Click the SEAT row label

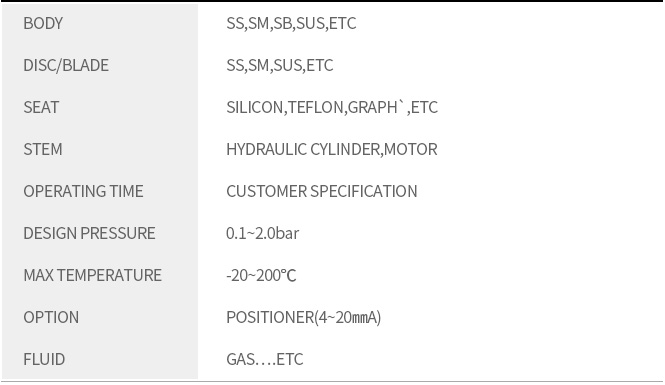click(41, 107)
